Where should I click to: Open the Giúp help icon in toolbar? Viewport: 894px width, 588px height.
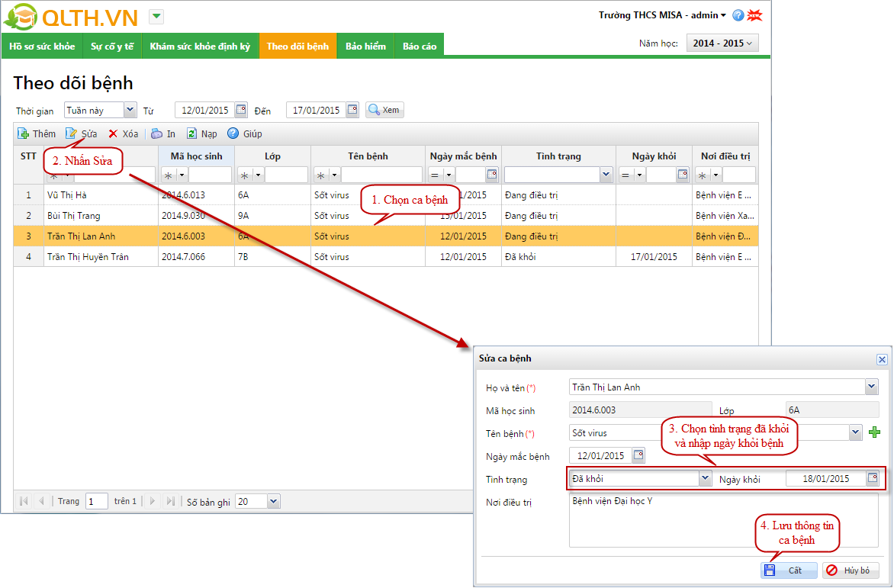[233, 133]
